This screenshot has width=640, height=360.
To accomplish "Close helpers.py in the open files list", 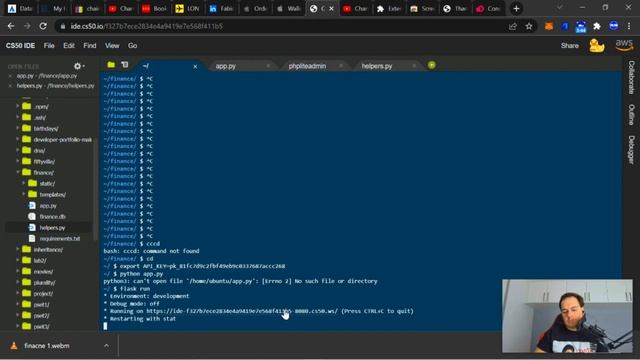I will 10,86.
